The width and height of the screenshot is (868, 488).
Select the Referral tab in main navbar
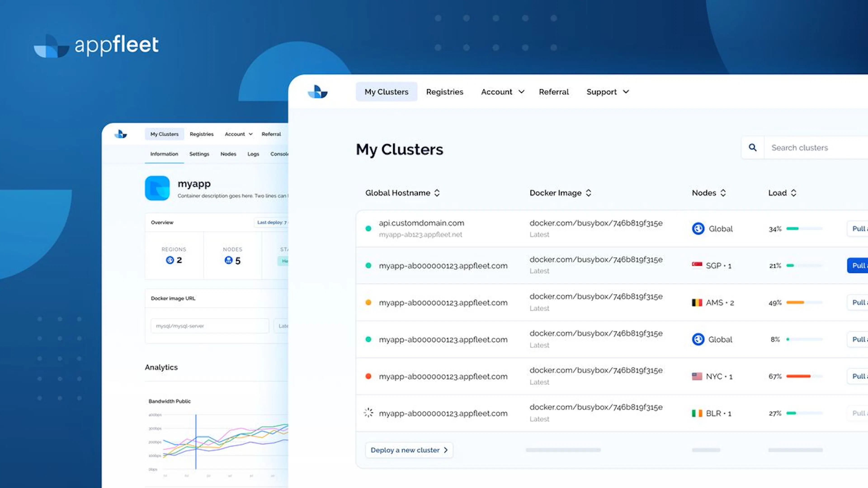click(x=554, y=91)
